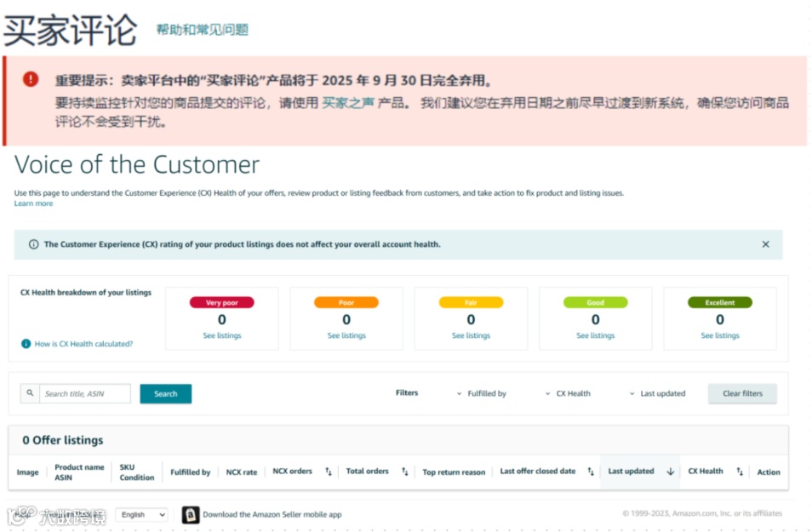Click the Search button
Image resolution: width=812 pixels, height=532 pixels.
(166, 394)
